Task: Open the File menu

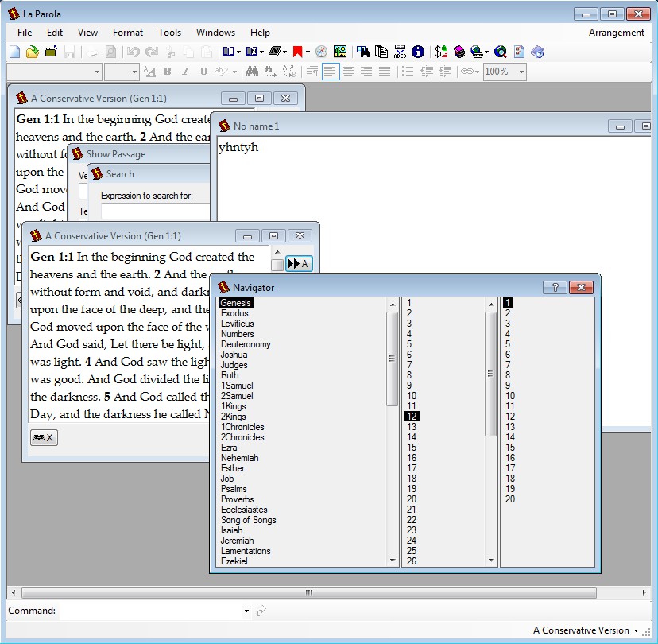Action: click(x=25, y=33)
